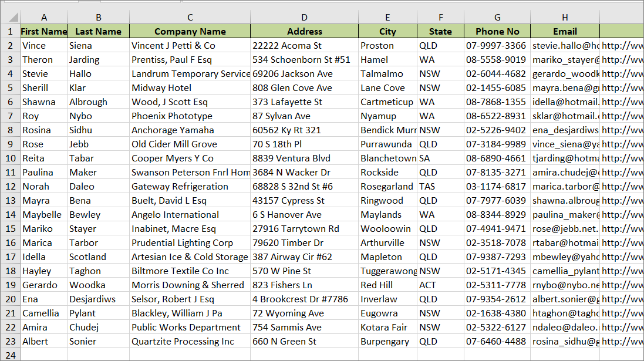Select phone cell 07-6460-4488
Viewport: 644px width, 361px height.
click(497, 341)
